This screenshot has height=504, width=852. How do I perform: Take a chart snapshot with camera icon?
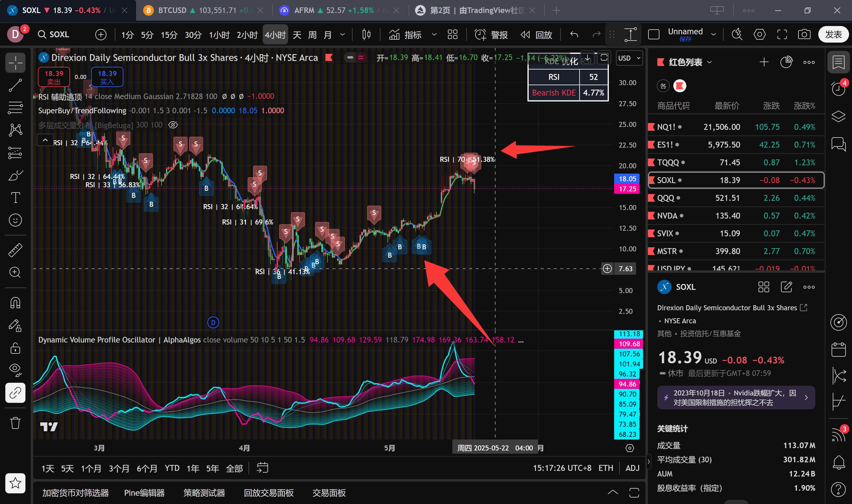pos(804,35)
